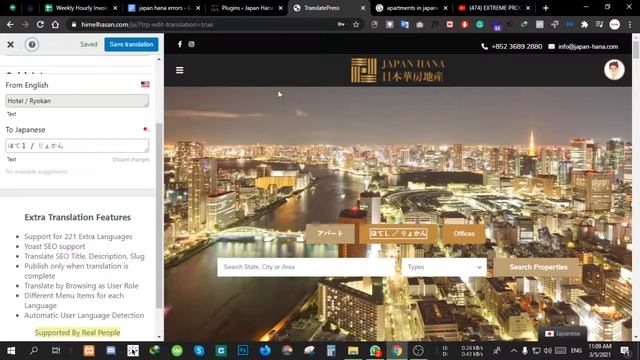The width and height of the screenshot is (640, 360).
Task: Open the TranslatePress help question-mark icon
Action: 32,44
